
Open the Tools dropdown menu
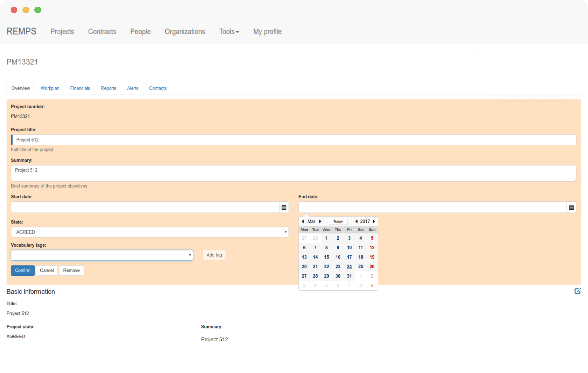coord(229,32)
